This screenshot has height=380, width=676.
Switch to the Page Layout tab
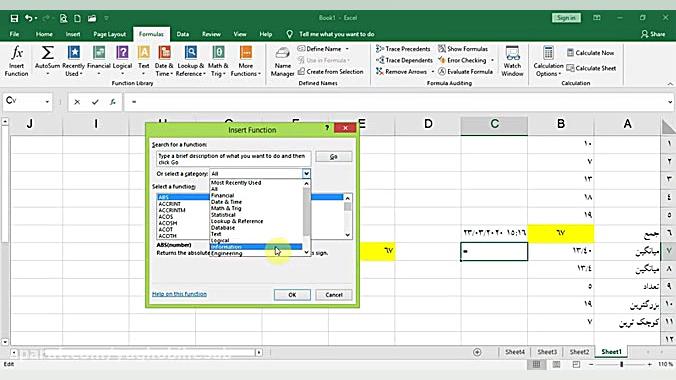110,34
